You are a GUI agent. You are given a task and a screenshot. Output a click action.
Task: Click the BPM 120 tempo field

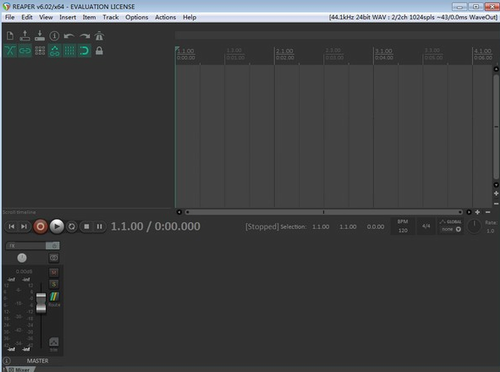click(x=403, y=226)
